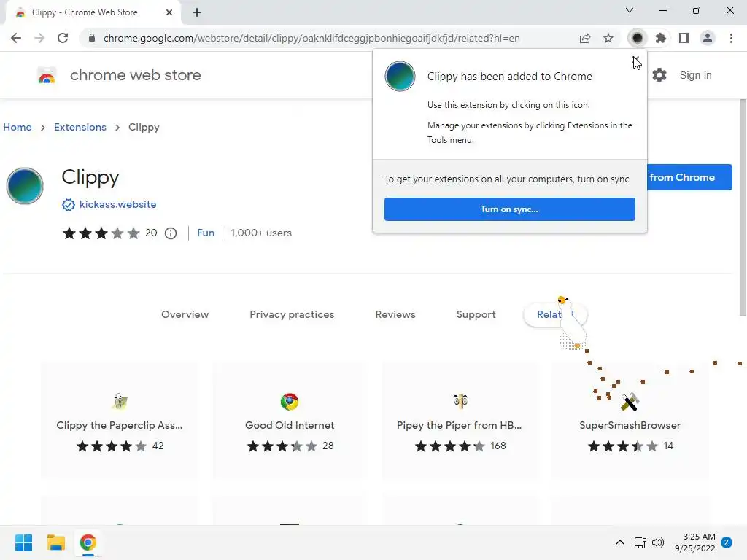Viewport: 747px width, 560px height.
Task: Open Chrome's three-dot menu
Action: click(x=731, y=38)
